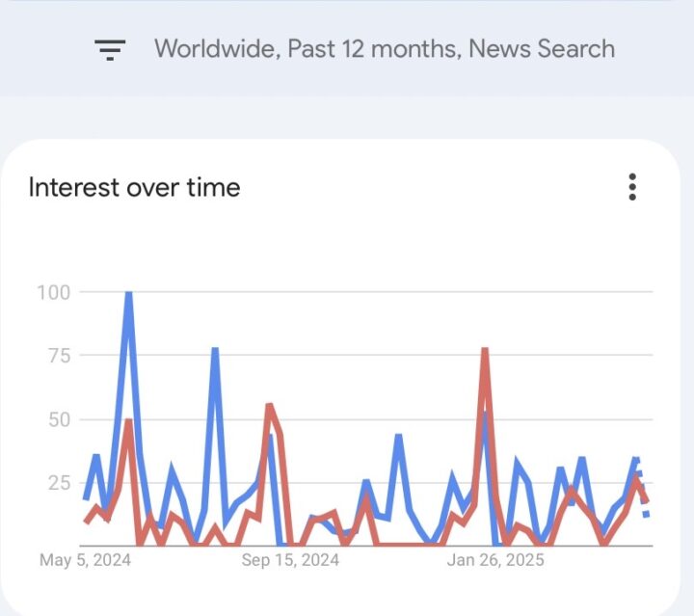Click the right end of the red line

[647, 502]
